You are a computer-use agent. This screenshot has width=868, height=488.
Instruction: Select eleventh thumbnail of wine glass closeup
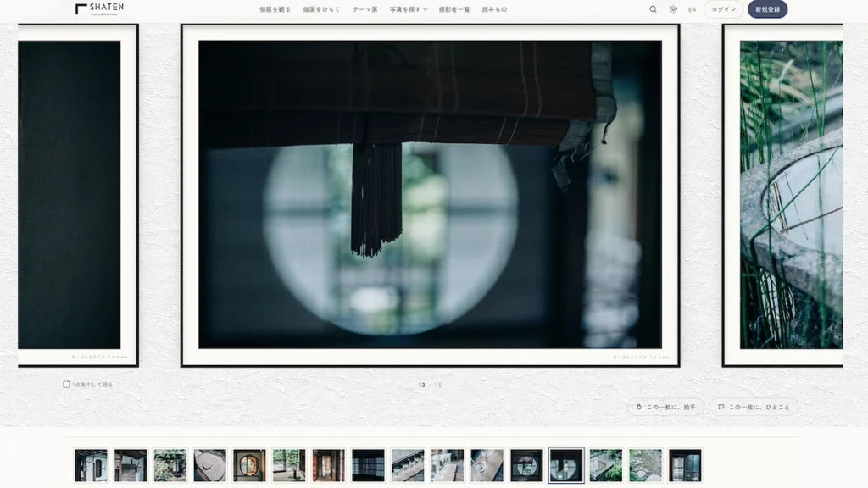click(x=487, y=465)
